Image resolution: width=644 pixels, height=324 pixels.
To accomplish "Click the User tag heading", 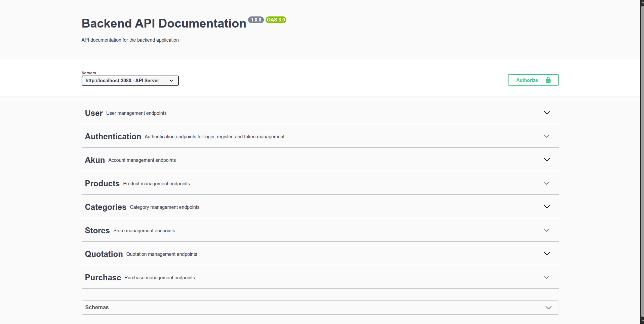I will tap(94, 113).
